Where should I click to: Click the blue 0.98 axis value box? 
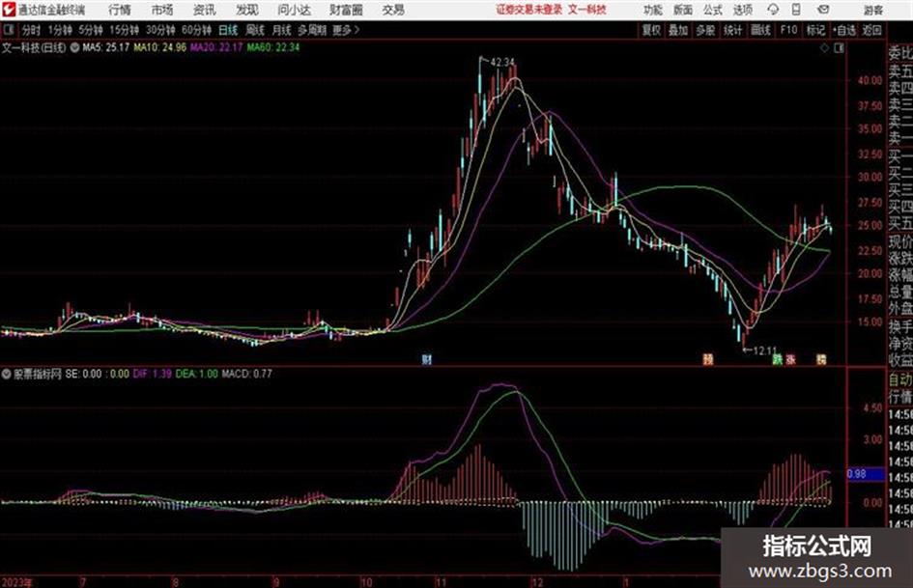coord(866,474)
